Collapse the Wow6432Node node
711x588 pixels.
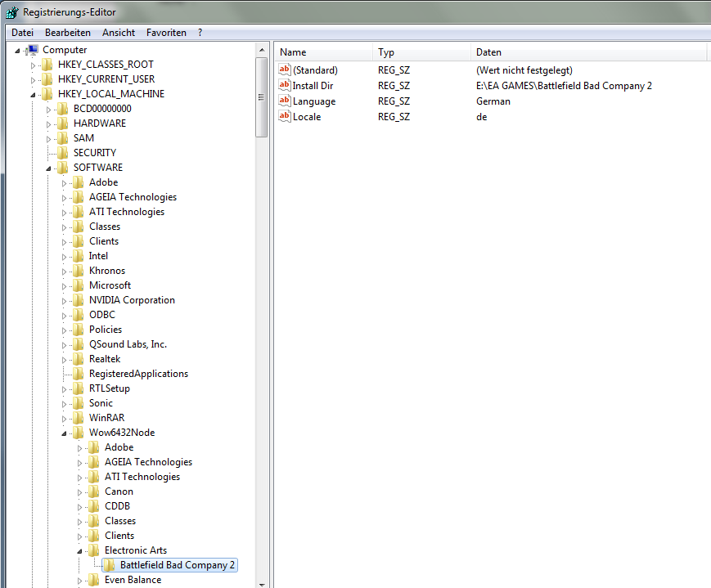click(x=64, y=434)
